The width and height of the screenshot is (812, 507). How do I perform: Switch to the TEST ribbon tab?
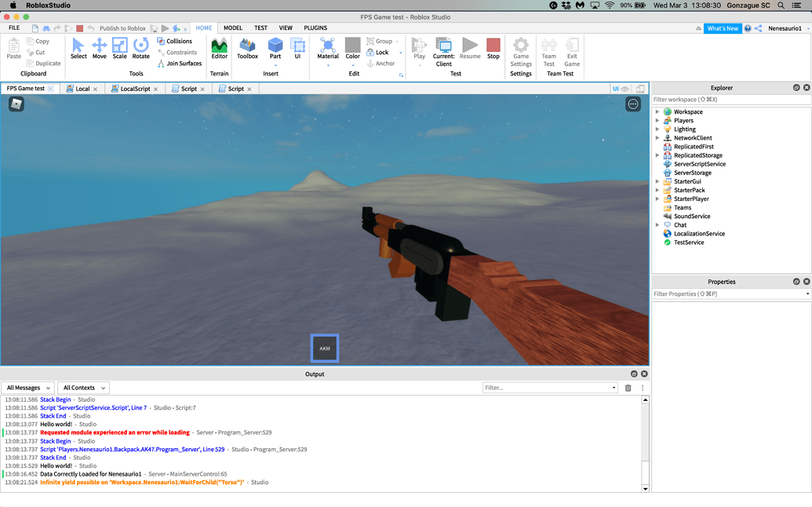point(260,28)
